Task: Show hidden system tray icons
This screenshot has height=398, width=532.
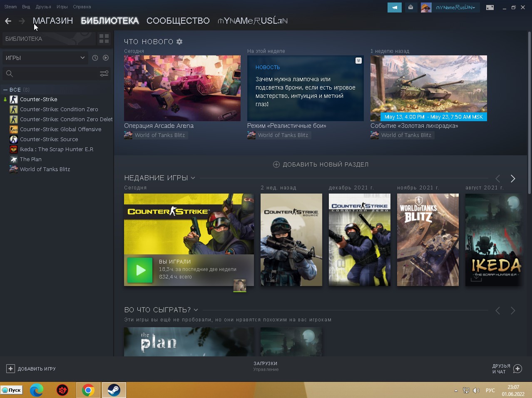Action: [456, 391]
